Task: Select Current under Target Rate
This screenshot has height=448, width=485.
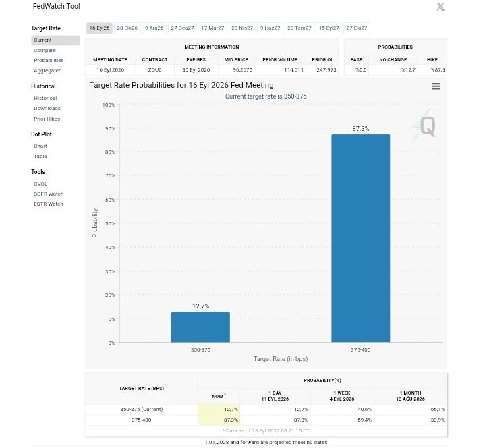Action: 55,40
